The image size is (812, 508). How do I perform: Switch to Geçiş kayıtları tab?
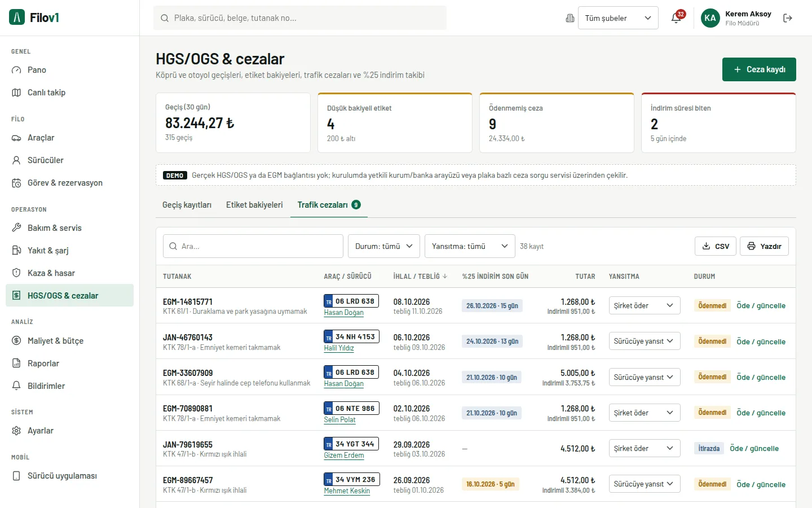pos(187,205)
